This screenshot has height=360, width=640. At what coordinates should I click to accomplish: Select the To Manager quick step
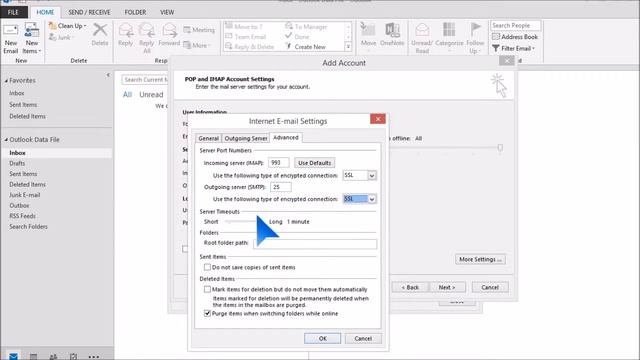click(306, 27)
